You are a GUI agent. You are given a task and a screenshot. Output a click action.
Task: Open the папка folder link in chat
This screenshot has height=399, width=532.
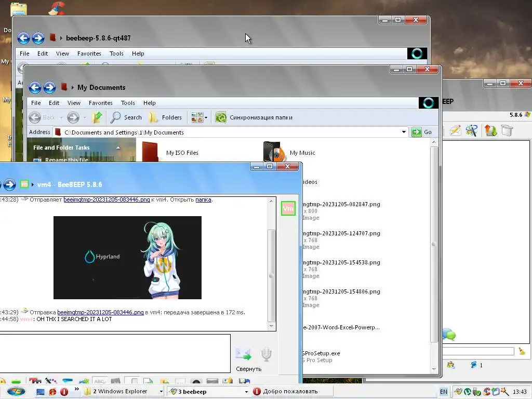pos(203,199)
